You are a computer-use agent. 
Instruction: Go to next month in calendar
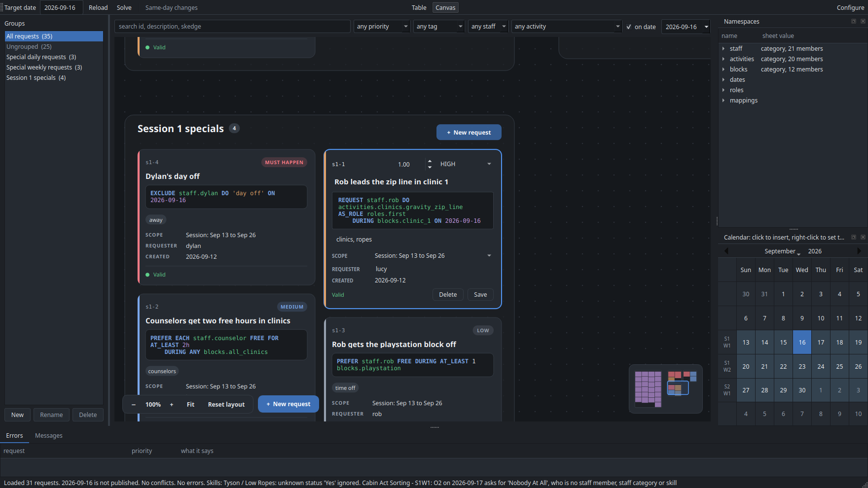coord(859,251)
